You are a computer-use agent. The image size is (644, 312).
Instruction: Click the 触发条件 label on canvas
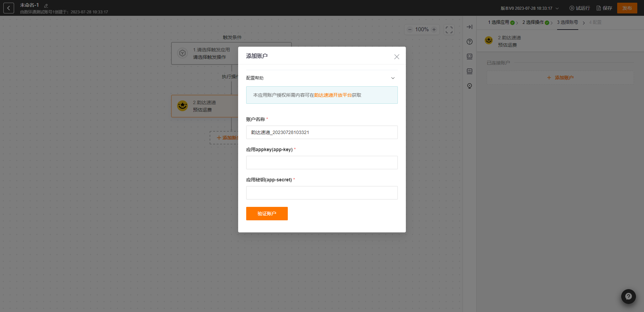[x=232, y=37]
